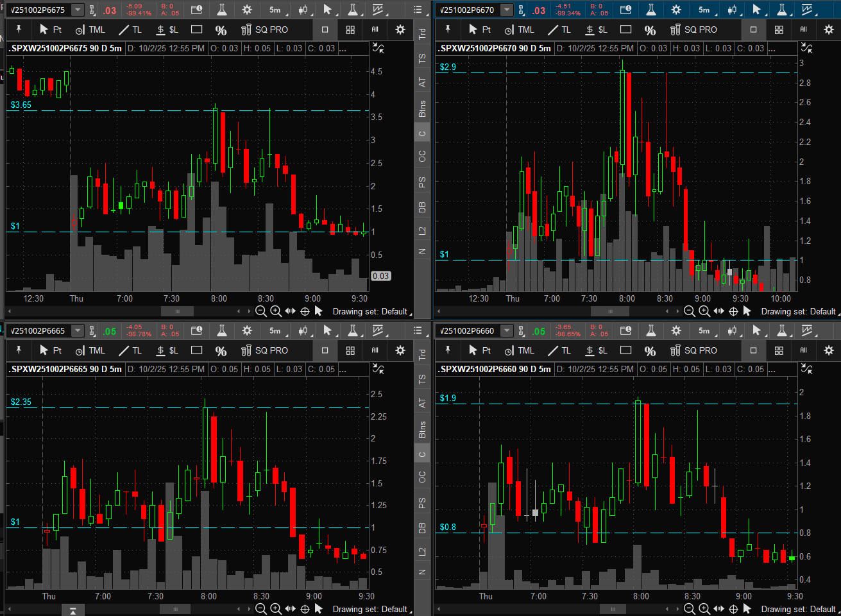Click the crosshair icon below the P6665 chart

click(305, 609)
